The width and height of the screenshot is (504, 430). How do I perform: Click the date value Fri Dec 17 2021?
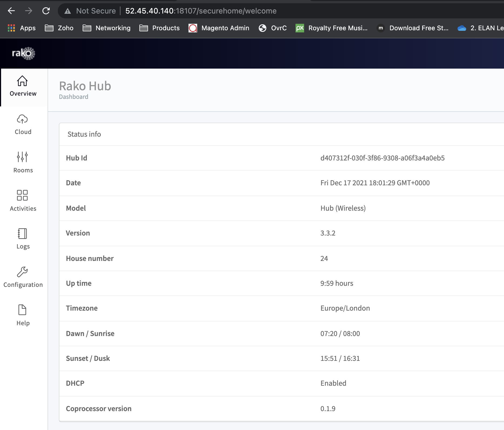tap(375, 183)
